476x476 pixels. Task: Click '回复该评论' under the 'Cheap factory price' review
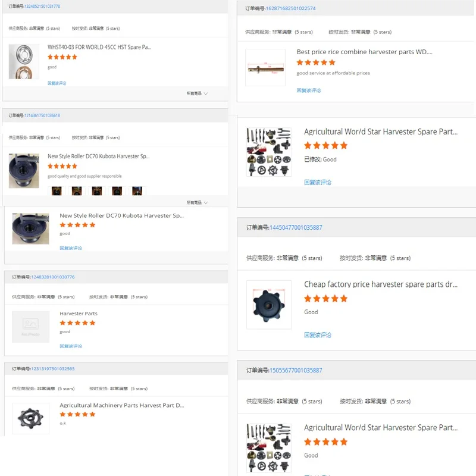(318, 335)
